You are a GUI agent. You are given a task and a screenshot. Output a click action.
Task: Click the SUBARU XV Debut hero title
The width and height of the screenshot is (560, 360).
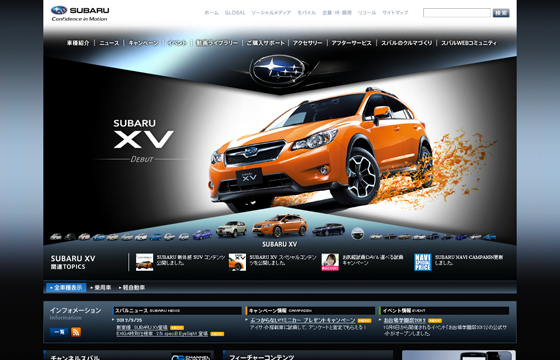click(x=143, y=141)
